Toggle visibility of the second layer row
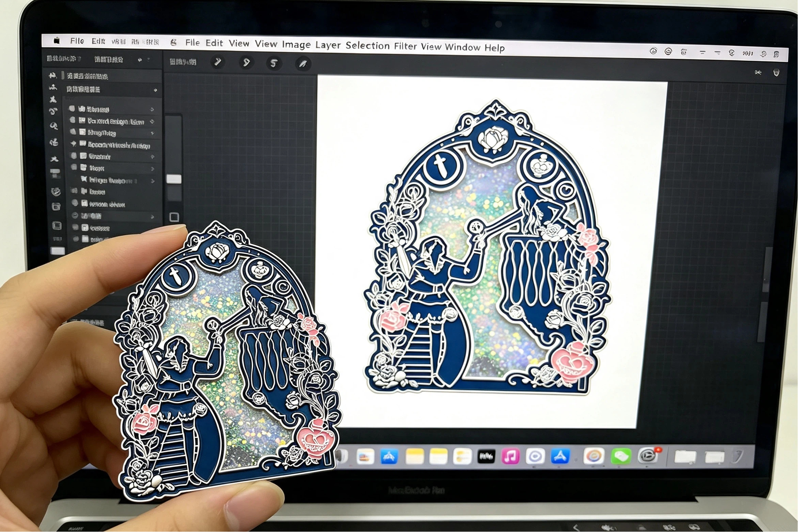798x532 pixels. (72, 120)
